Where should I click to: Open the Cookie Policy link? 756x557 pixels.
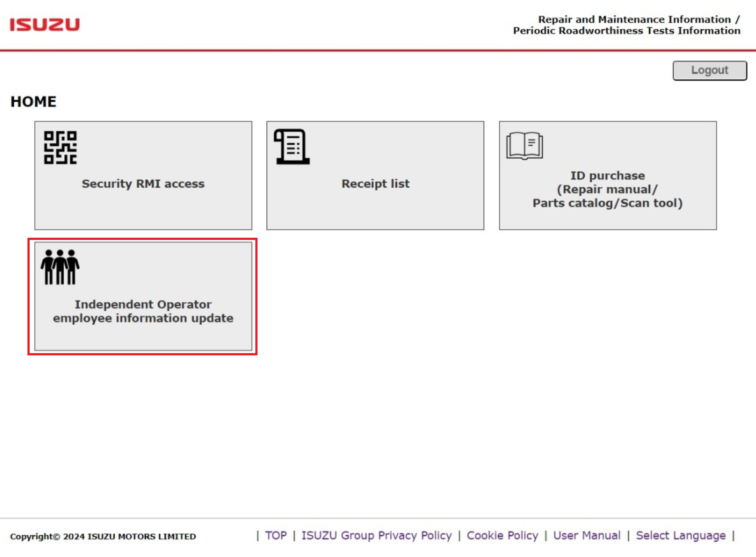pos(502,535)
